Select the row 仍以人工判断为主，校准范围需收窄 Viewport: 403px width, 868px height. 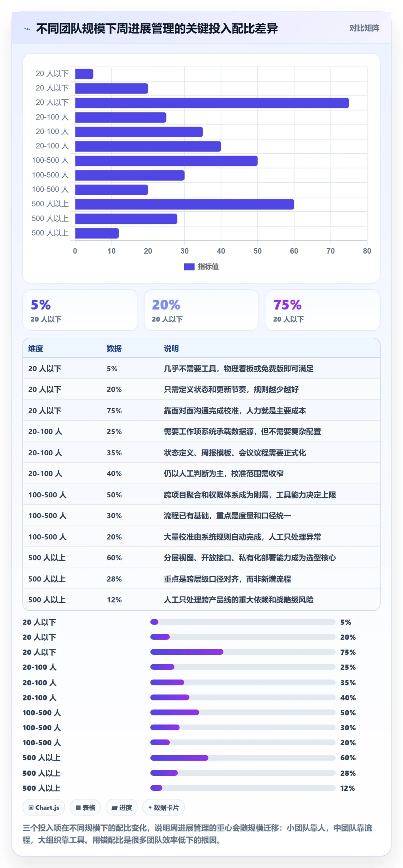click(x=201, y=473)
